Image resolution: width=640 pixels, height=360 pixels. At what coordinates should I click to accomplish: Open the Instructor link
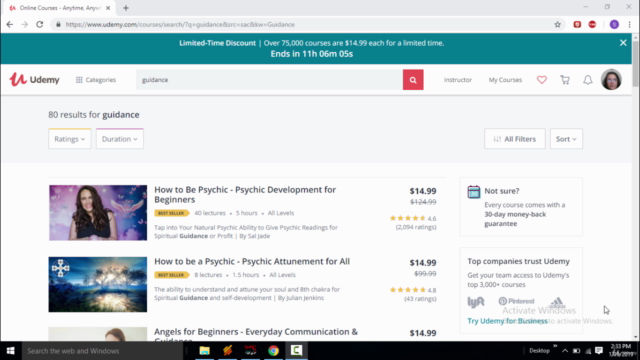tap(458, 80)
